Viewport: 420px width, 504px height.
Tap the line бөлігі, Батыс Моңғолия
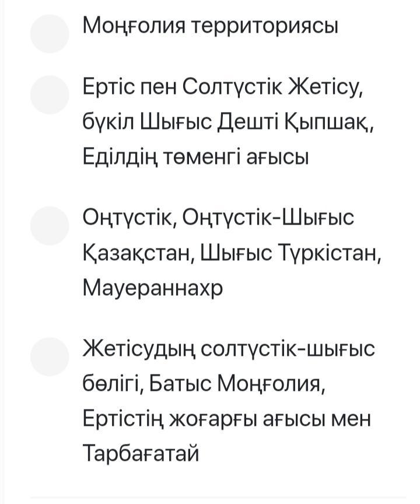click(x=203, y=384)
